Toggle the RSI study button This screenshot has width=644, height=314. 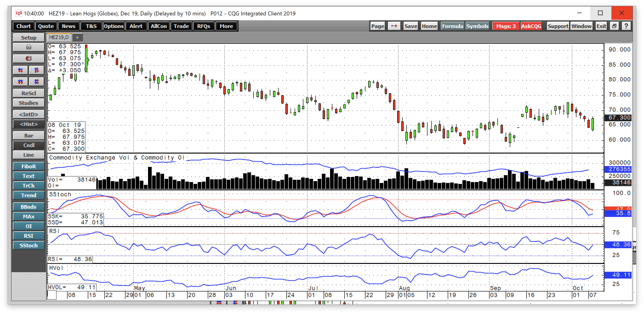pos(28,236)
